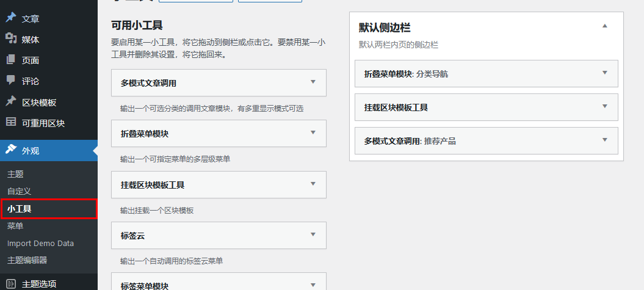This screenshot has height=290, width=644.
Task: Go to 自定义 submenu
Action: coord(19,192)
